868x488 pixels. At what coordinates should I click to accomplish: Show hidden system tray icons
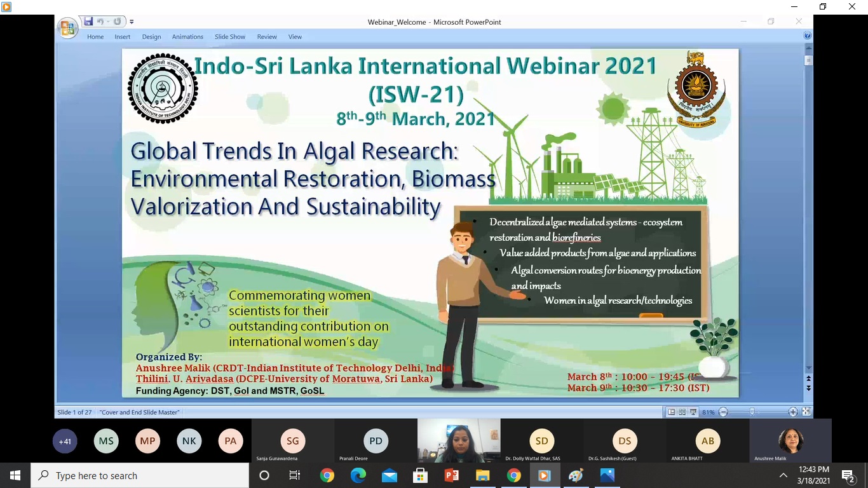tap(783, 475)
